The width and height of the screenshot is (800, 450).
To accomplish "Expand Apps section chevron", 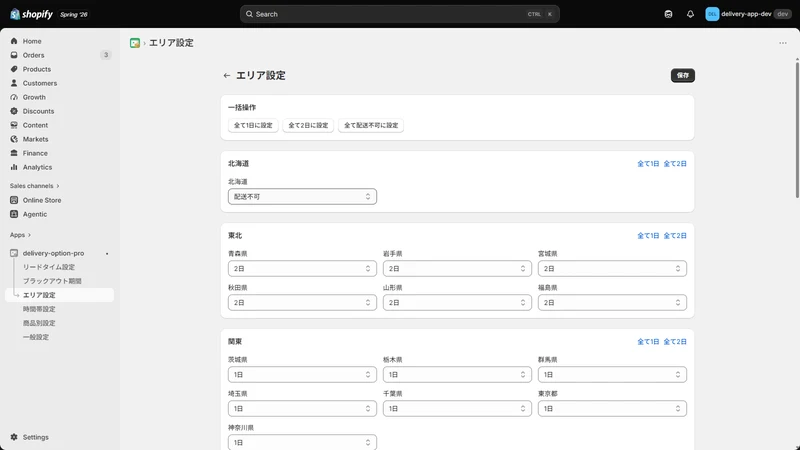I will point(29,235).
